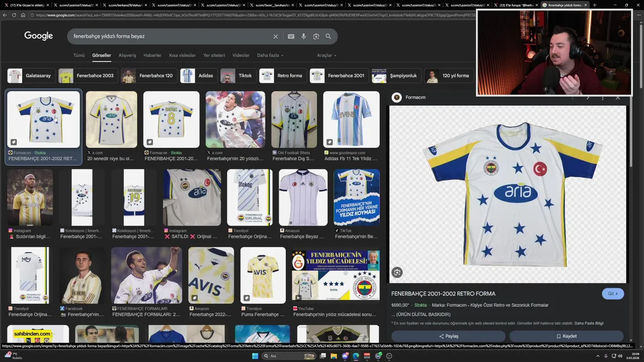
Task: Open the sahibinden.com image result
Action: pos(38,334)
